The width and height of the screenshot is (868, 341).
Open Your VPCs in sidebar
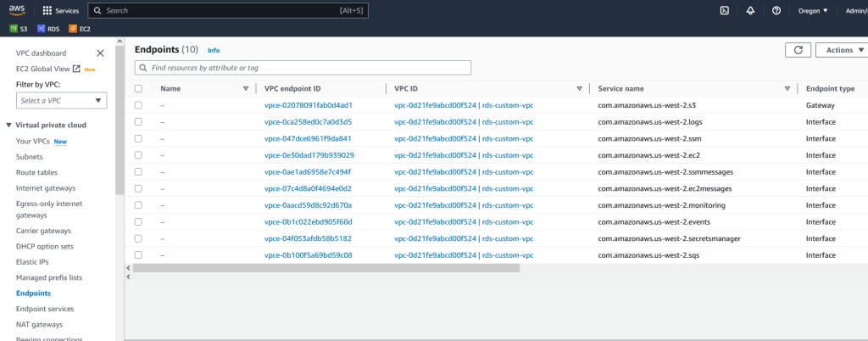[x=33, y=141]
